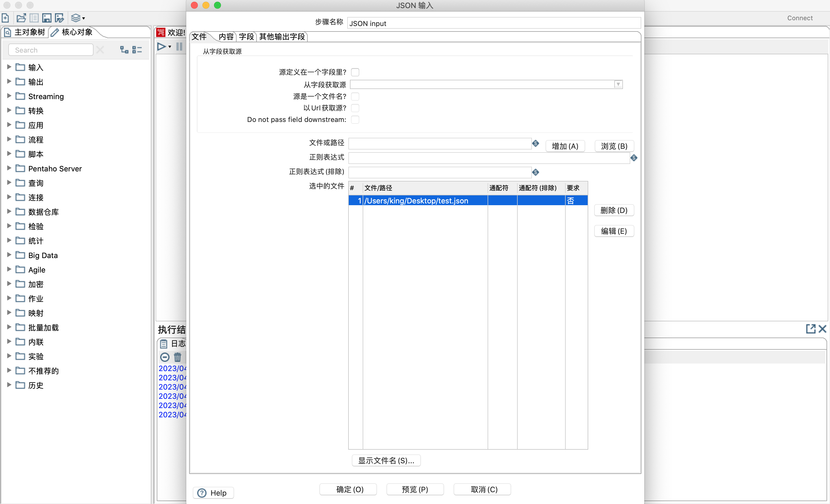Open the 从字段获取源 dropdown
The image size is (830, 504).
click(x=618, y=84)
